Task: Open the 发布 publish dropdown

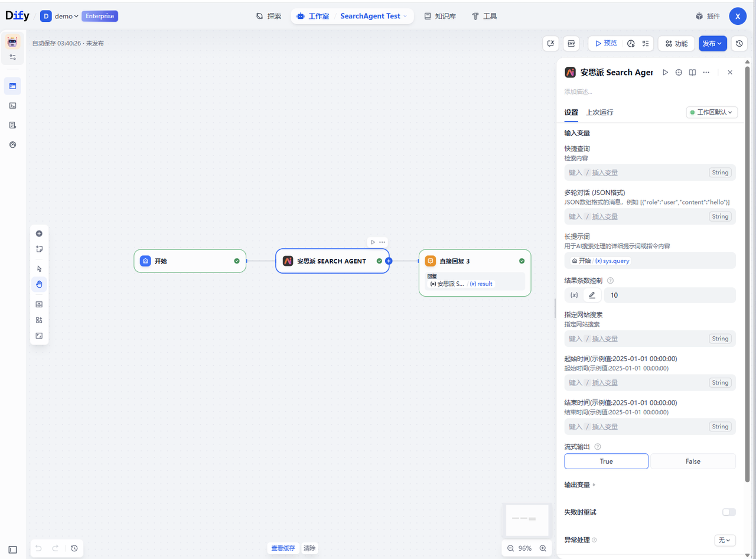Action: [x=713, y=43]
